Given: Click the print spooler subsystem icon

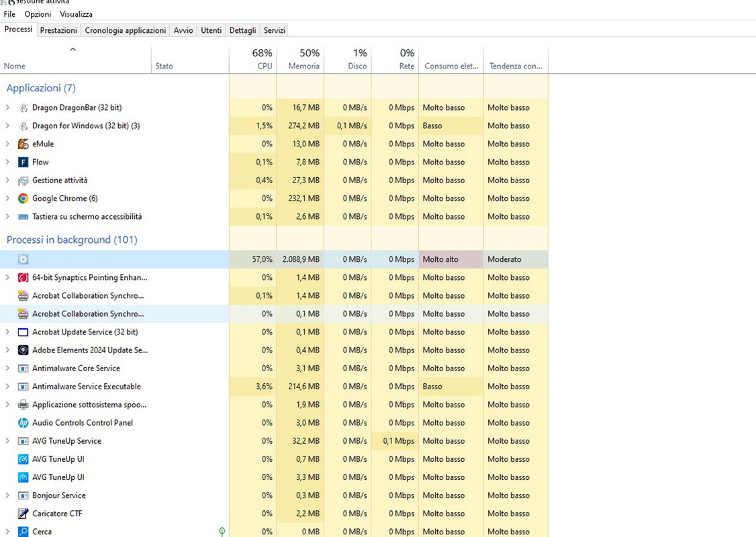Looking at the screenshot, I should point(23,405).
